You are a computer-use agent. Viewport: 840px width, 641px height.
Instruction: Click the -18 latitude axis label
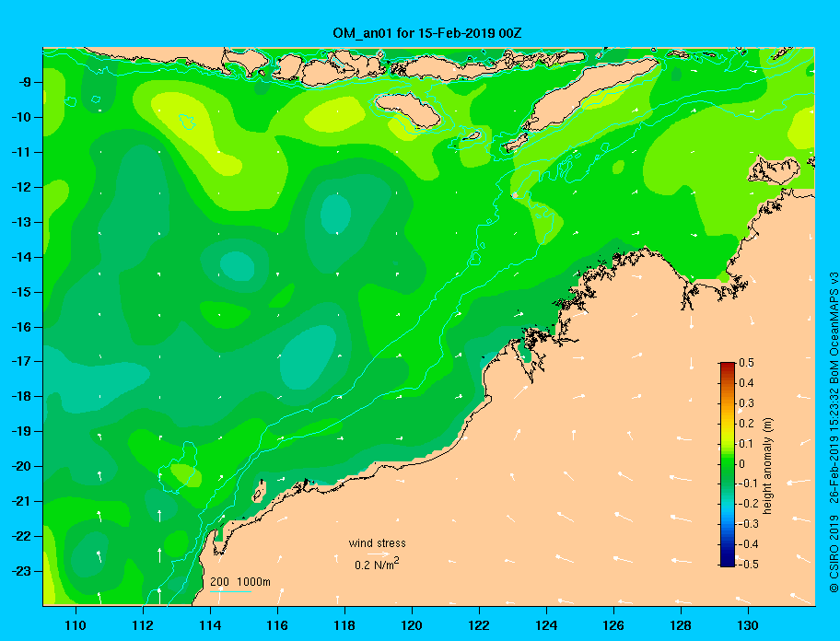tap(22, 396)
